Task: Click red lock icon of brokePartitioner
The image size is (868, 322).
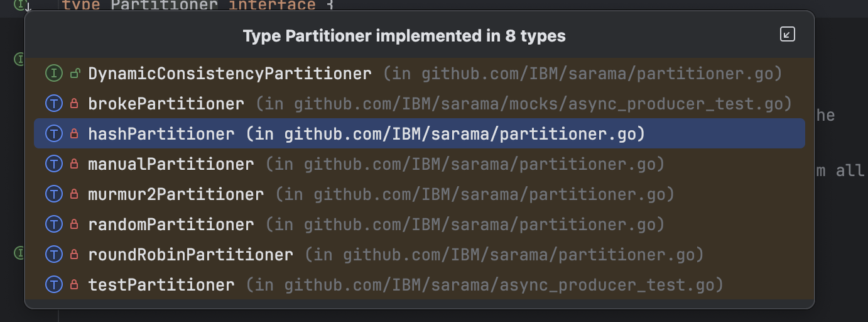Action: click(74, 104)
